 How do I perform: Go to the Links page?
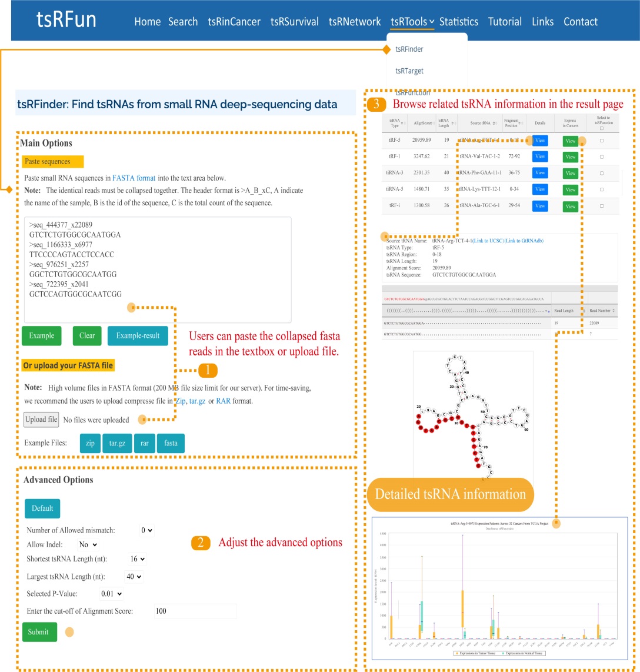[542, 21]
